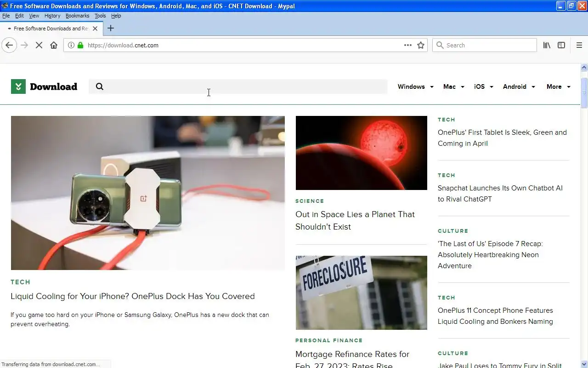Click TECH label above Snapchat headline

[x=447, y=175]
